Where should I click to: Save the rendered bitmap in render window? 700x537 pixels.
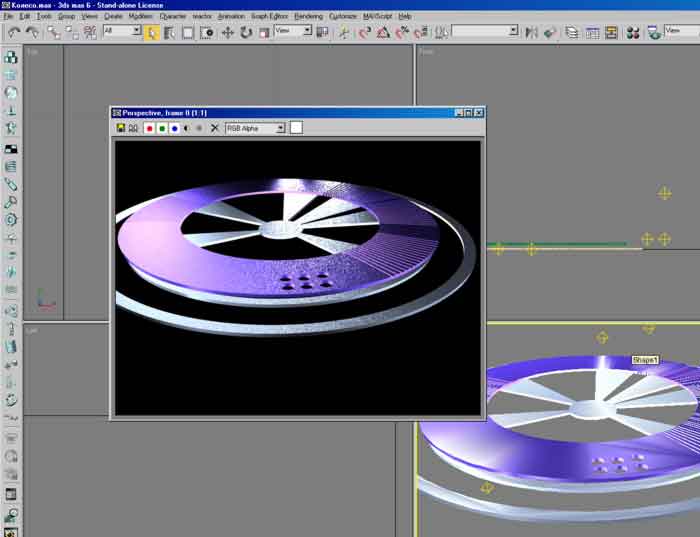pos(121,128)
